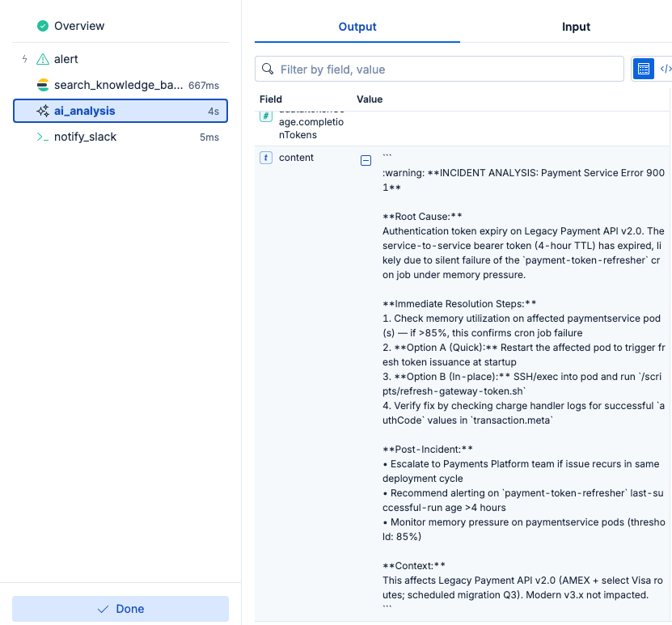Select the search_knowledge_base step
The width and height of the screenshot is (672, 625).
118,85
